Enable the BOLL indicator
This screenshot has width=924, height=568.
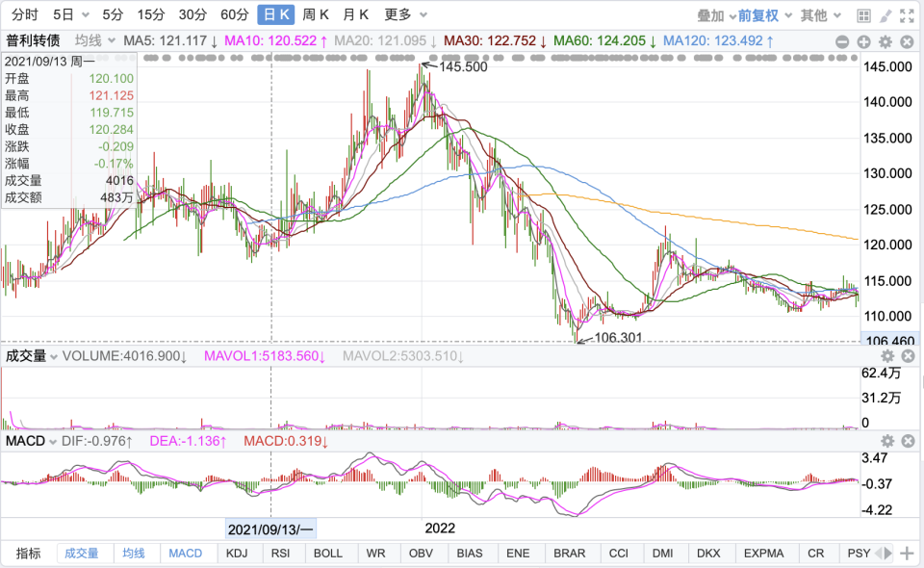327,554
